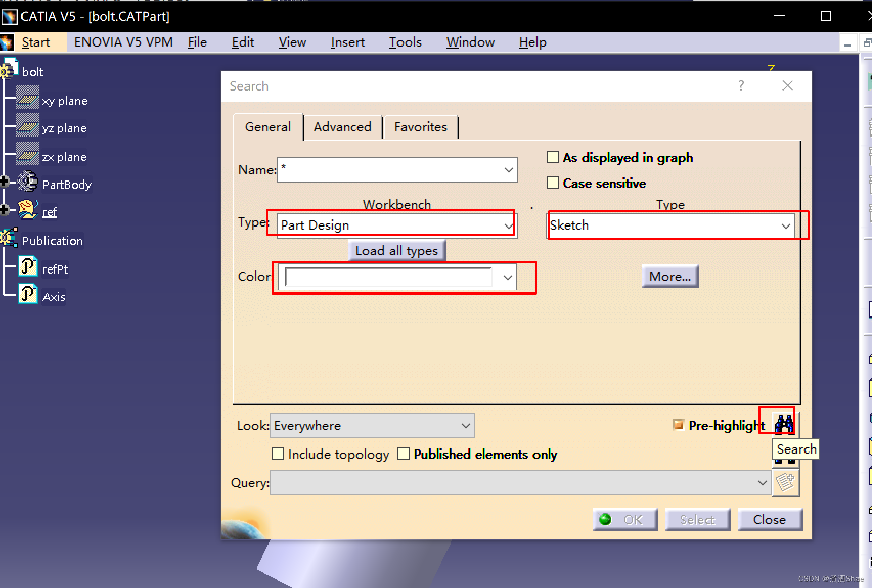Screen dimensions: 872x588
Task: Select the ref geometrical set icon
Action: (x=28, y=209)
